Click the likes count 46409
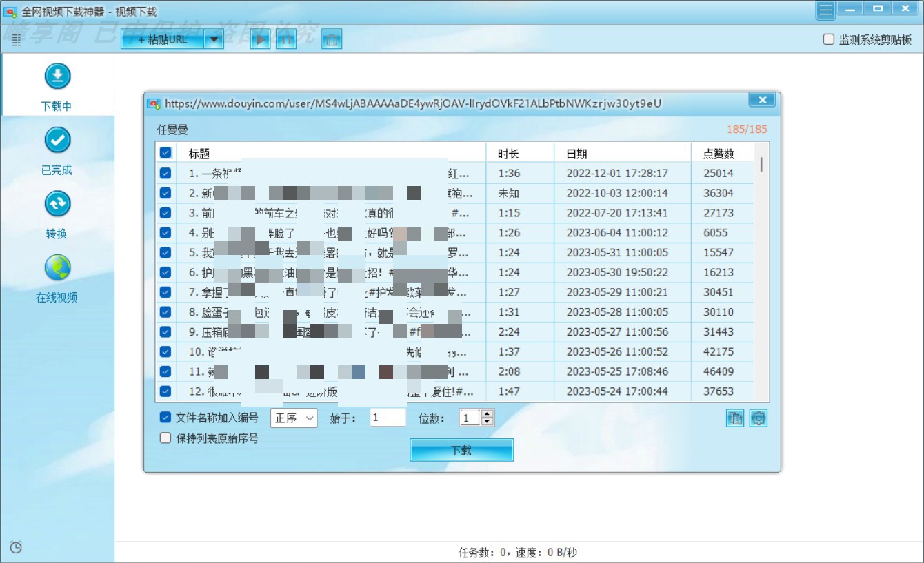The width and height of the screenshot is (924, 563). (719, 371)
